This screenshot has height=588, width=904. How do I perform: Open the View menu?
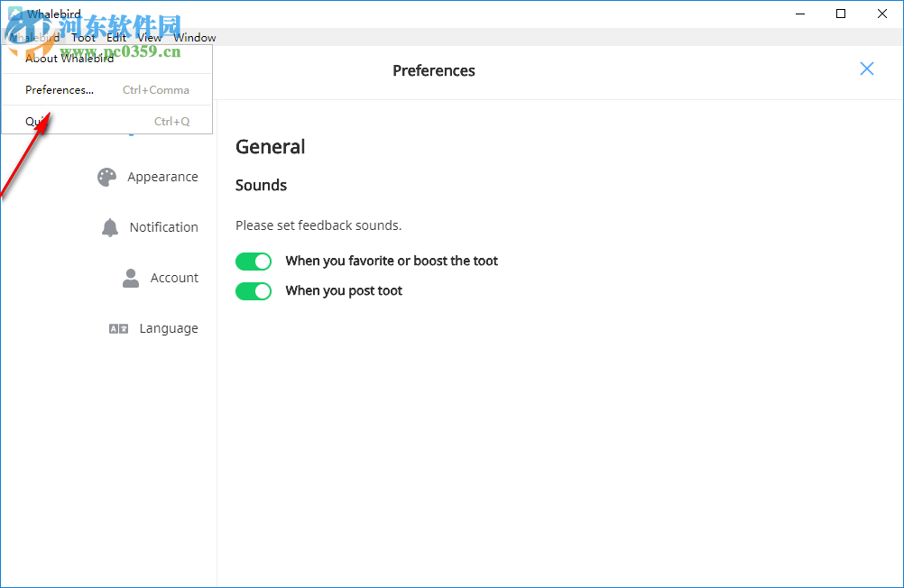pyautogui.click(x=150, y=38)
